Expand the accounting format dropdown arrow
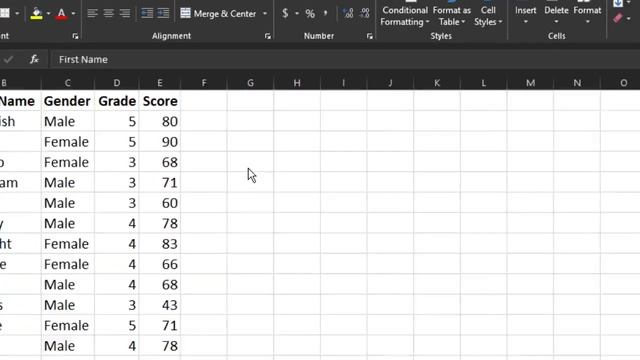 [x=296, y=13]
